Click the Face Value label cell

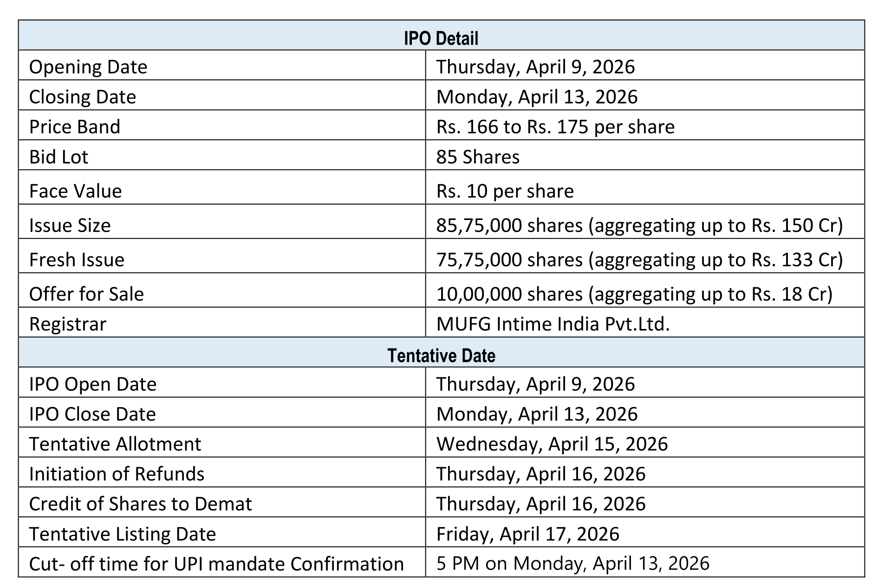(x=75, y=191)
